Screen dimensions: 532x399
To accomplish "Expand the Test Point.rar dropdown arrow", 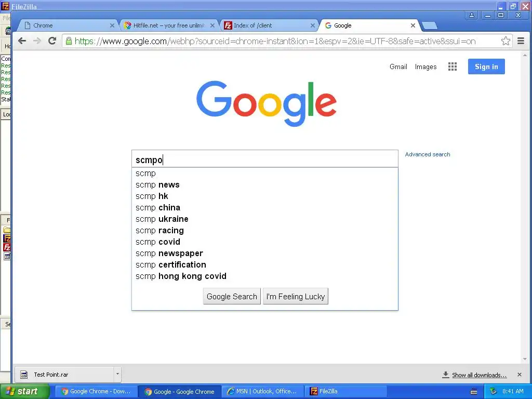I will [x=117, y=375].
